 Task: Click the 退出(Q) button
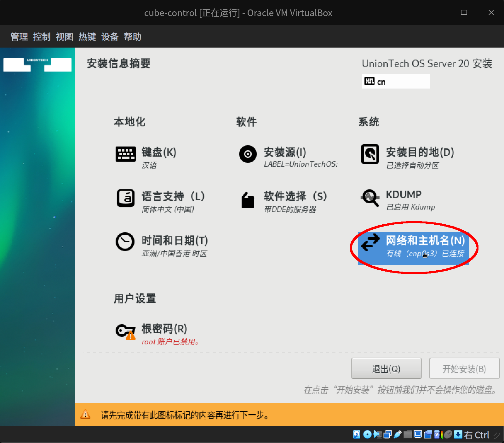387,368
